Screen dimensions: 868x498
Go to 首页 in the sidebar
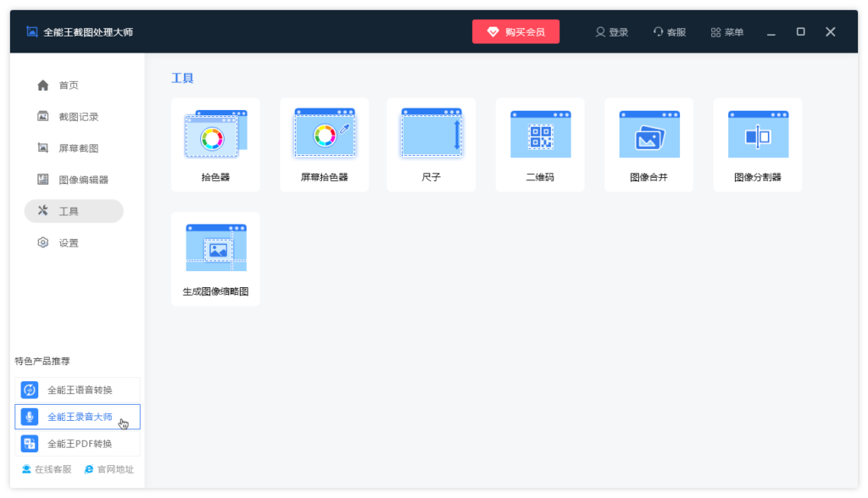[69, 86]
